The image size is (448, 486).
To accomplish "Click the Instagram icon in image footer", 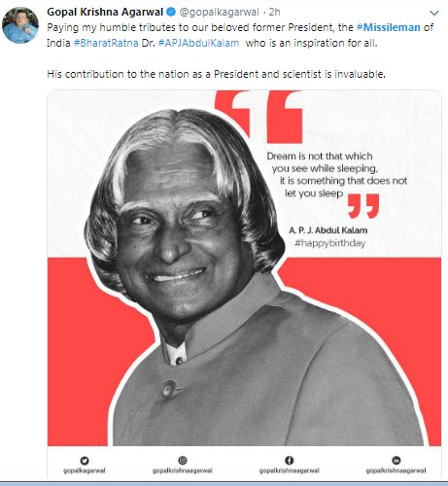I will point(183,460).
